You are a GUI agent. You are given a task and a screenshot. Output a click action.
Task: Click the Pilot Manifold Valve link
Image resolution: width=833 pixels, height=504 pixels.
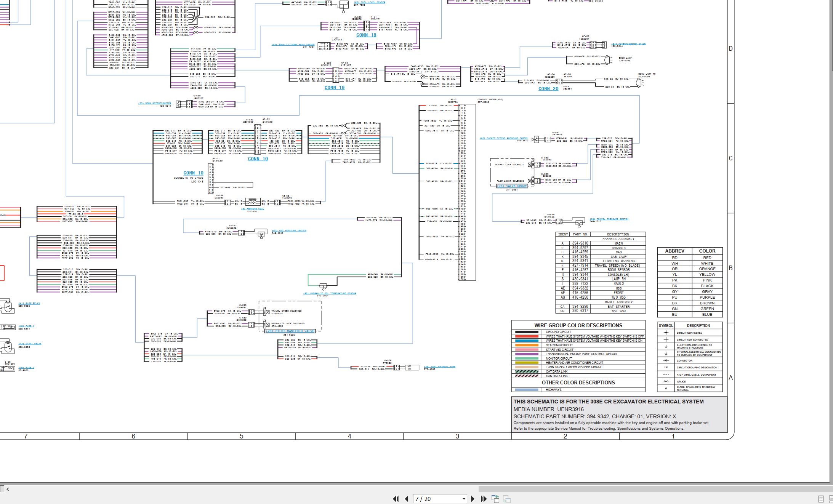coord(290,331)
